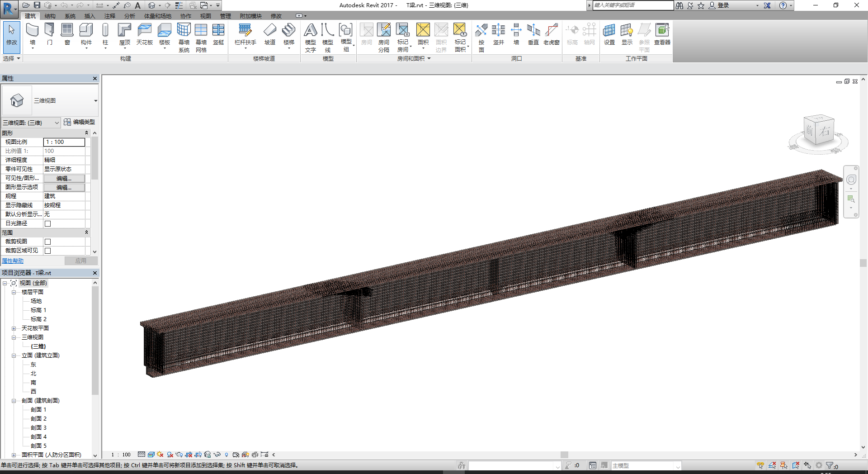Collapse the 剖面 (建筑剖面) tree branch
Viewport: 868px width, 474px height.
(14, 400)
